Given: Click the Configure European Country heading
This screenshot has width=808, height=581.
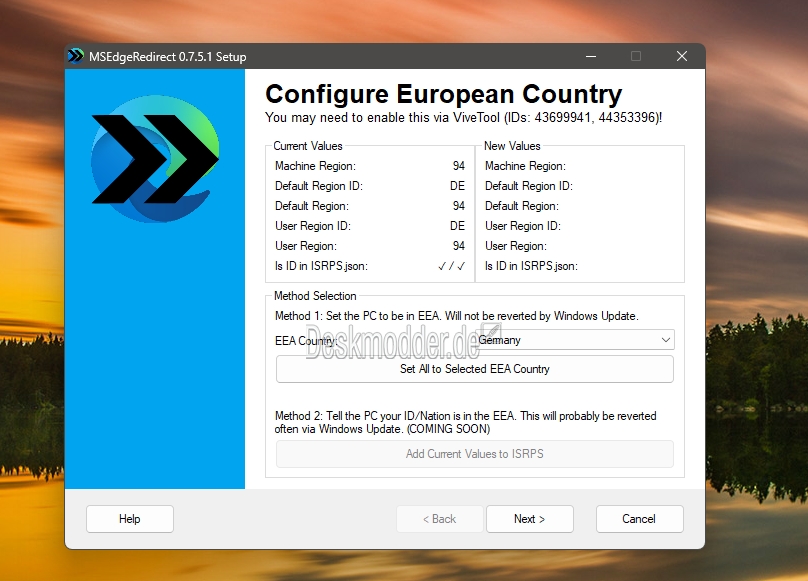Looking at the screenshot, I should pyautogui.click(x=444, y=94).
